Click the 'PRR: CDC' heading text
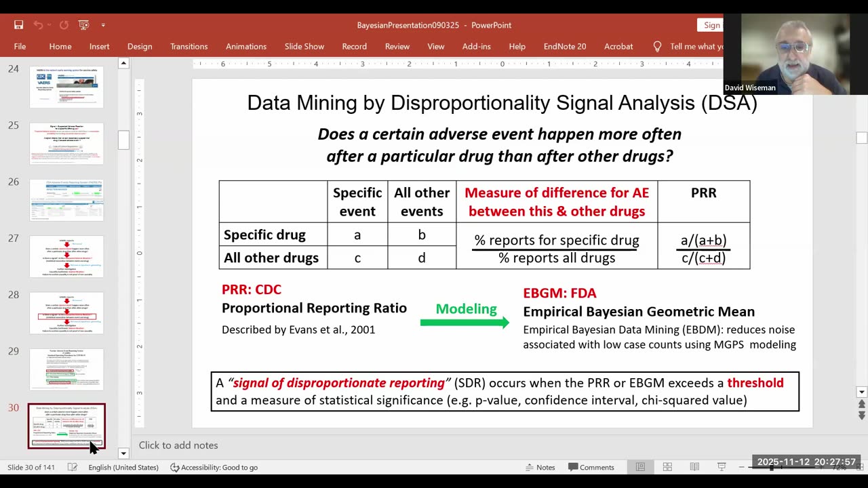Screen dimensions: 868x488 pyautogui.click(x=251, y=289)
